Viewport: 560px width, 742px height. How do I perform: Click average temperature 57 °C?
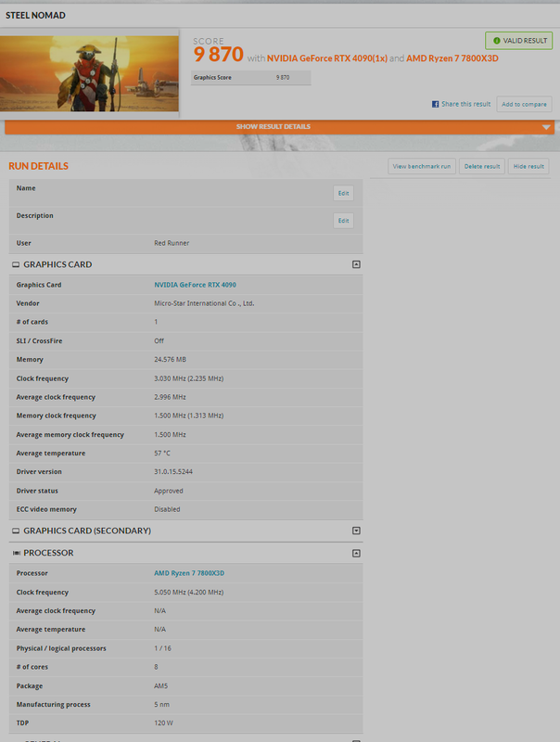(161, 454)
